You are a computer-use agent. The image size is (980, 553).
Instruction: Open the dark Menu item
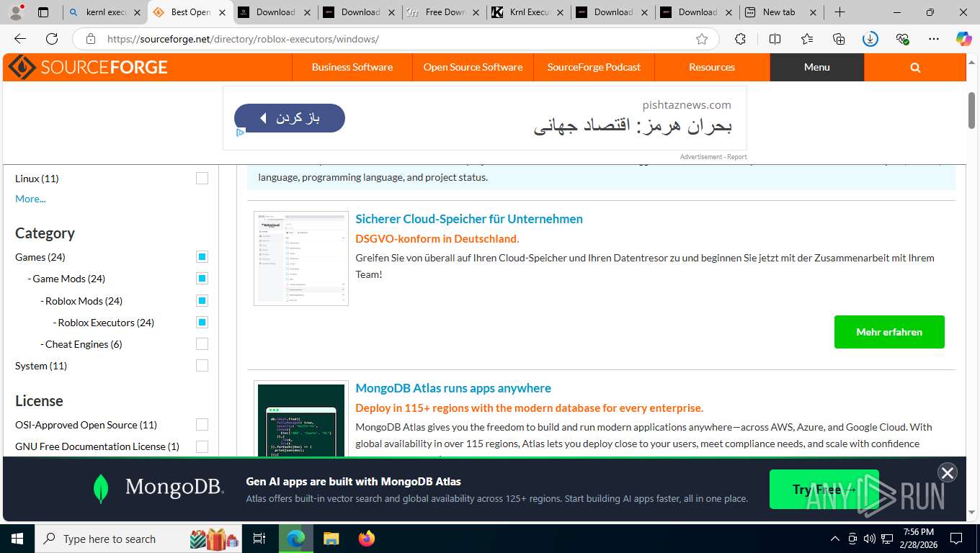tap(817, 67)
